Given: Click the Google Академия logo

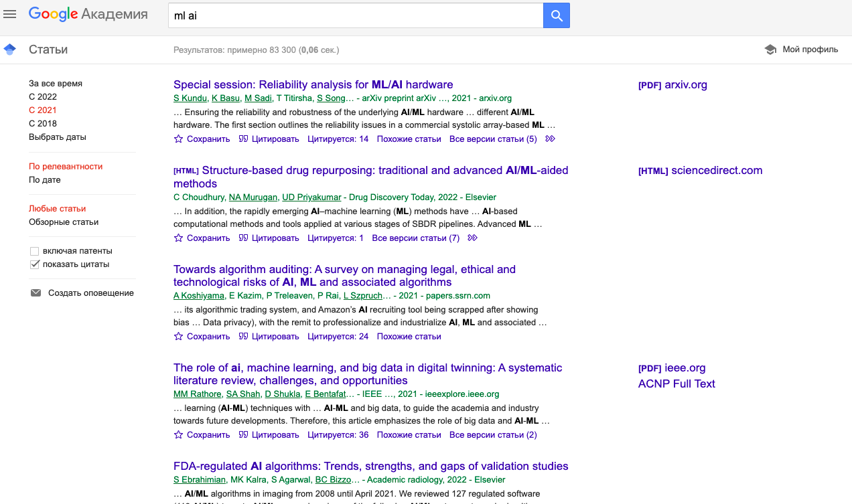Looking at the screenshot, I should click(x=88, y=14).
